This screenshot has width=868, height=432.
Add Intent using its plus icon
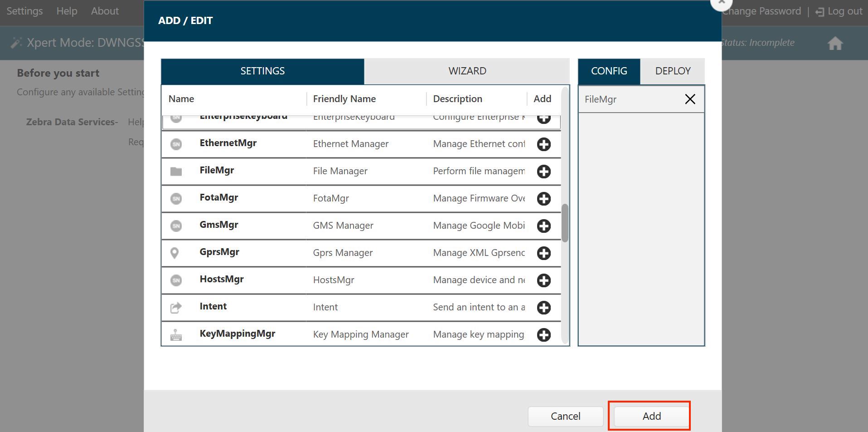coord(543,308)
